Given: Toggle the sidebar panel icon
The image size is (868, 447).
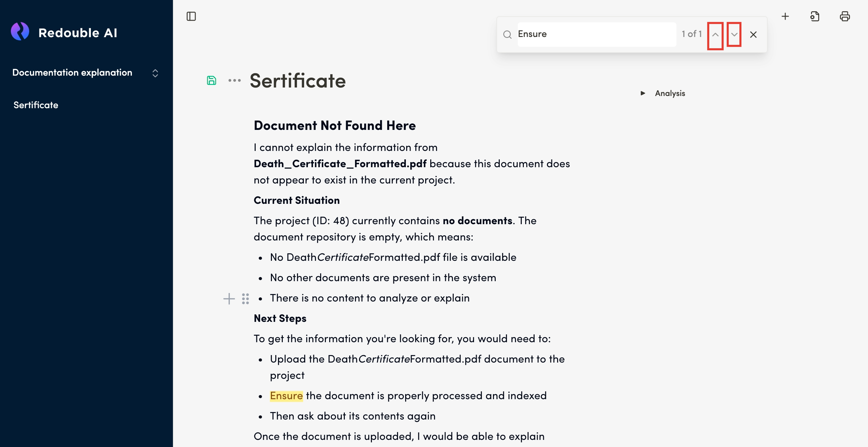Looking at the screenshot, I should 191,16.
